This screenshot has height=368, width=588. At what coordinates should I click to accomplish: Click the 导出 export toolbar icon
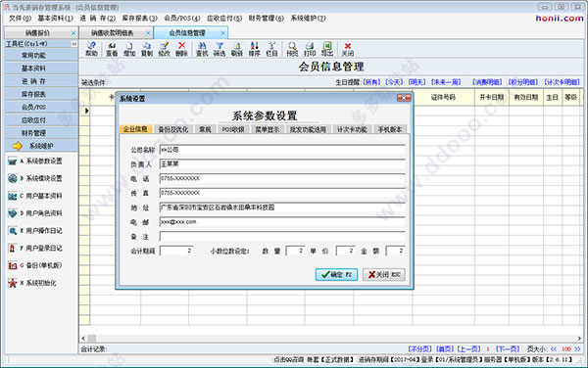click(x=327, y=49)
